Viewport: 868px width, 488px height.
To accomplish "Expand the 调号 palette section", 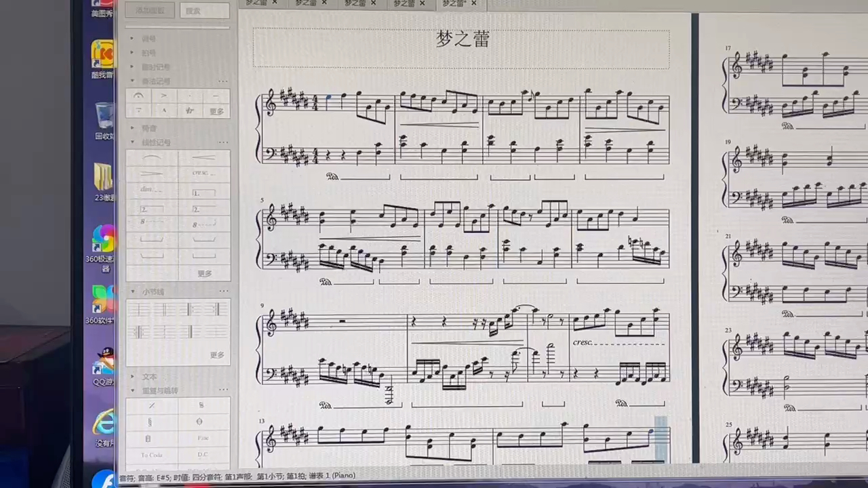I will (x=148, y=39).
